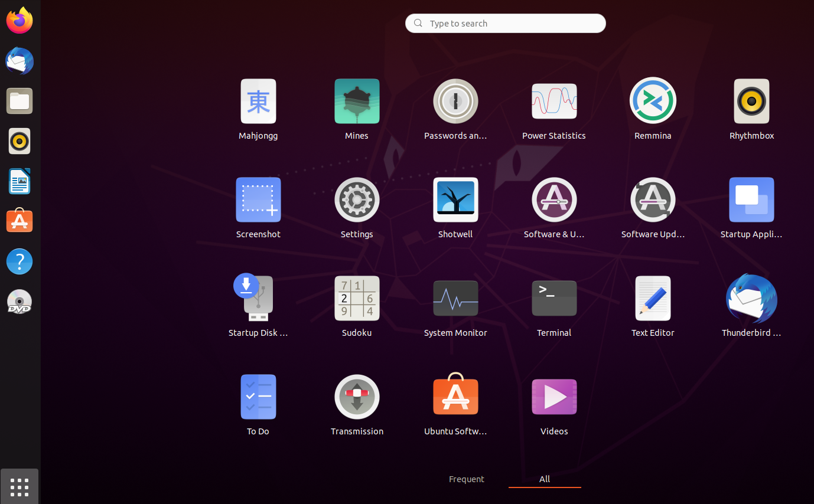Open the Settings gear icon
The image size is (814, 504).
357,199
